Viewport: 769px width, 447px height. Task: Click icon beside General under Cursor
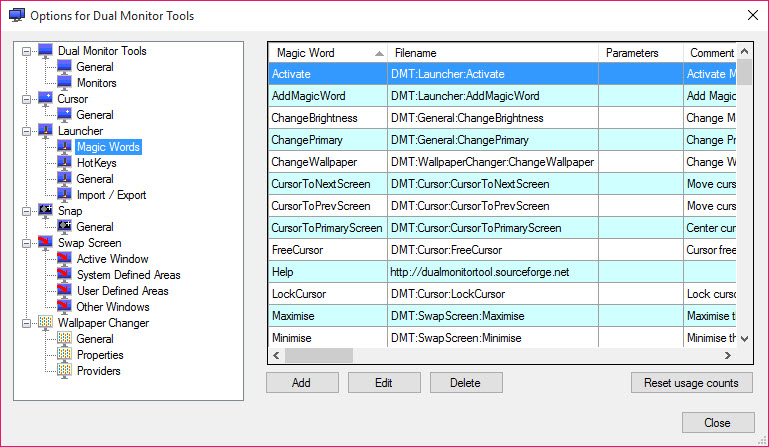pos(64,115)
